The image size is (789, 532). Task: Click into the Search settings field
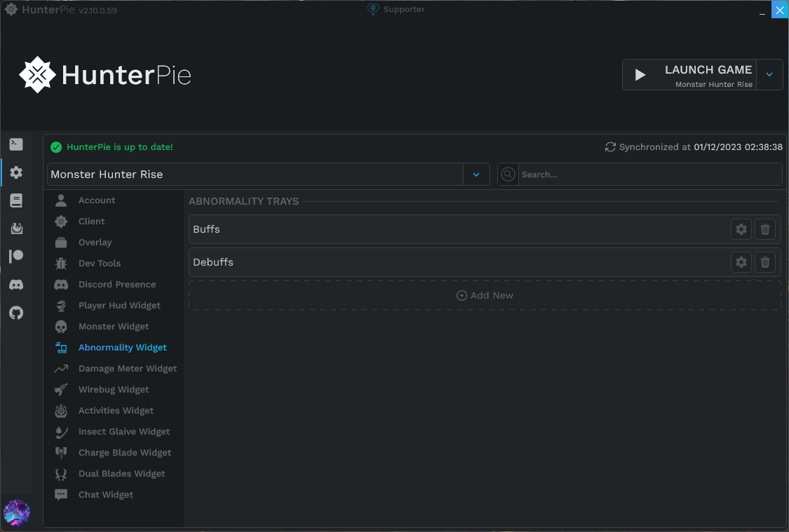[x=650, y=175]
